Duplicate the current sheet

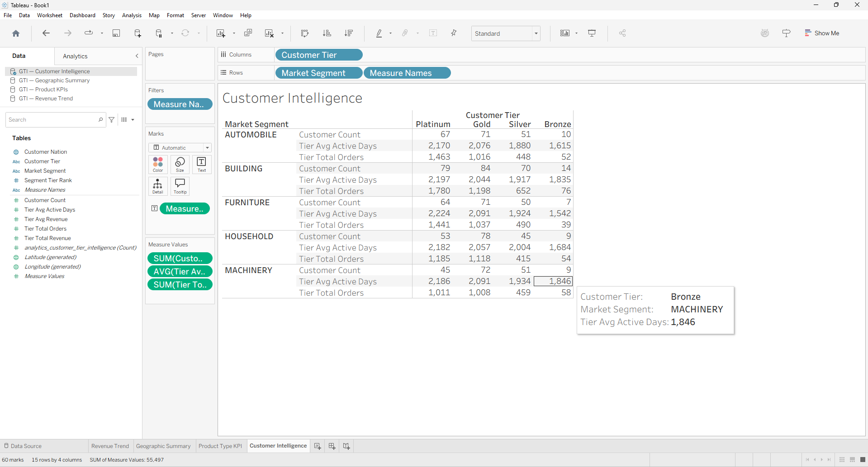coord(248,33)
